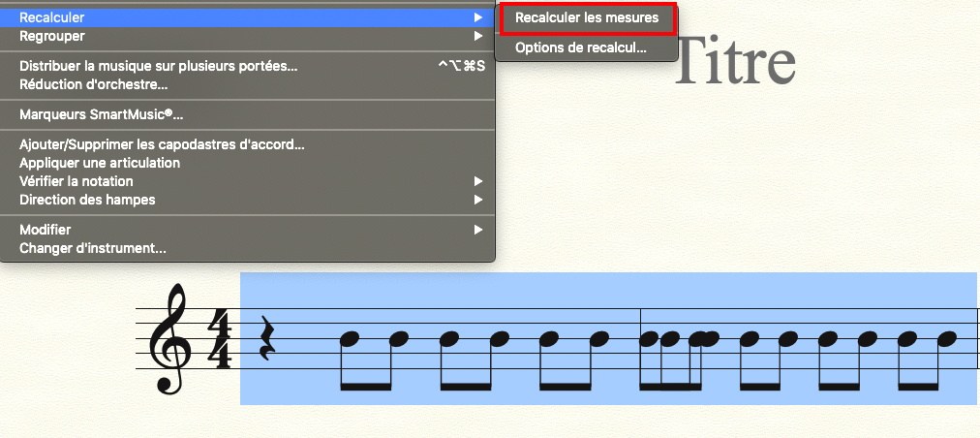The height and width of the screenshot is (438, 980).
Task: Click Recalculer les mesures submenu entry
Action: coord(587,18)
